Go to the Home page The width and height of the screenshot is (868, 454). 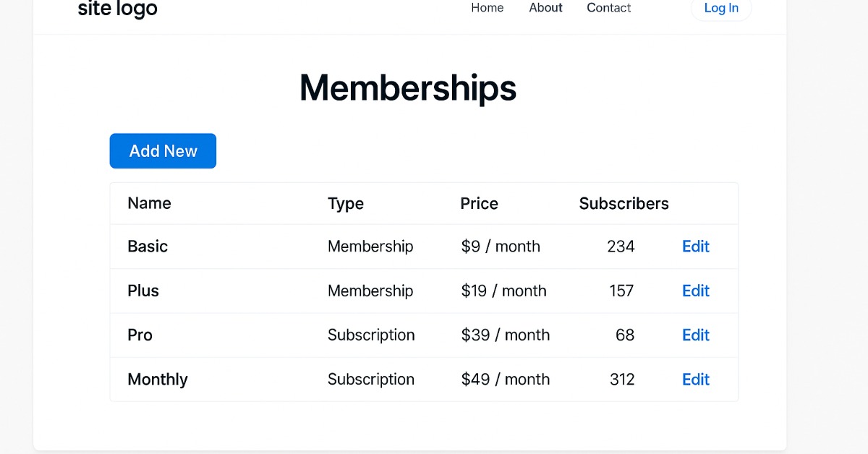(x=487, y=8)
